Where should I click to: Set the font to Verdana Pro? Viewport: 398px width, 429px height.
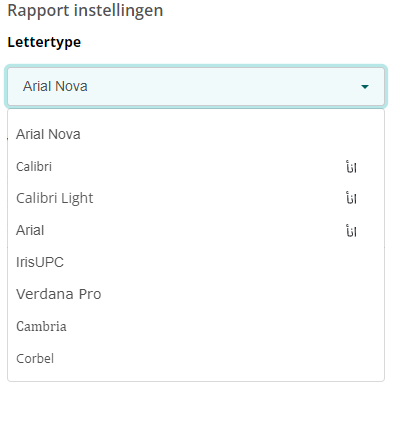(x=196, y=294)
